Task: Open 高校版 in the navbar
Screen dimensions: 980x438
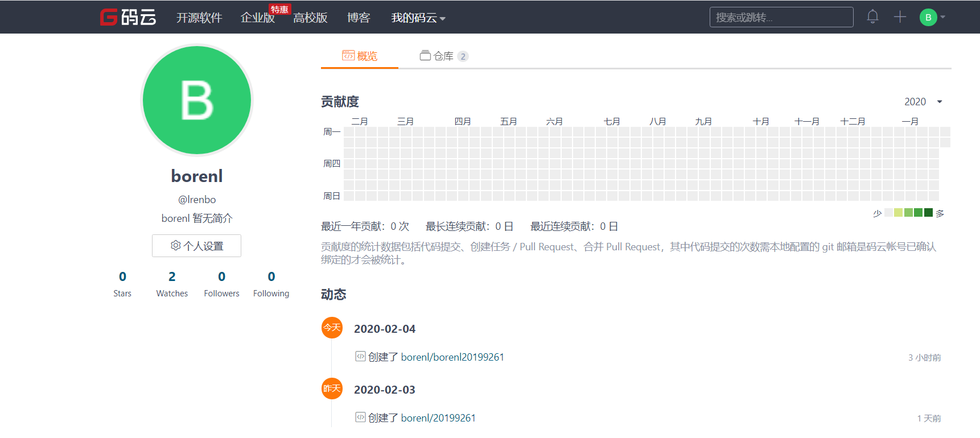Action: click(x=310, y=18)
